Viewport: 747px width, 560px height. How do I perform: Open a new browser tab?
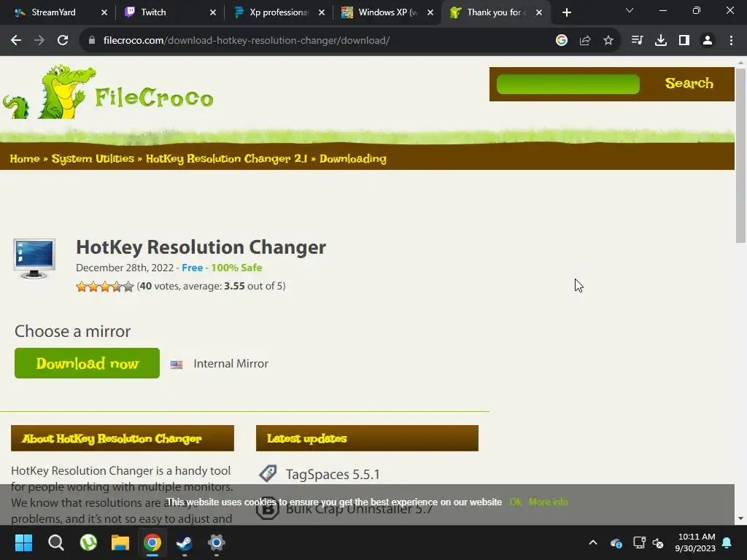tap(566, 12)
